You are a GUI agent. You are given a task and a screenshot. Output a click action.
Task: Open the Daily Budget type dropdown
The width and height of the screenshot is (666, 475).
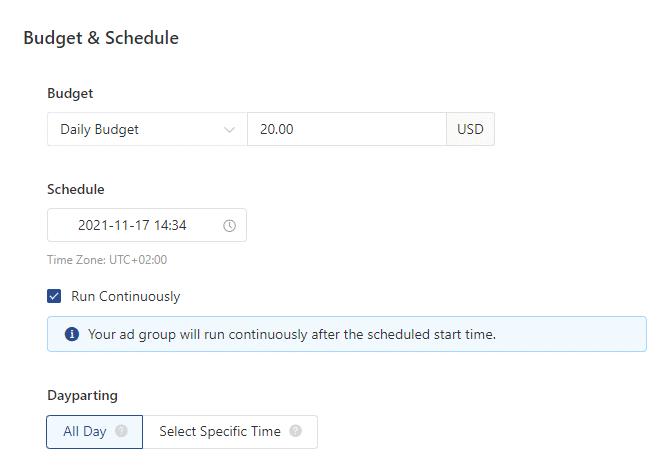tap(146, 129)
